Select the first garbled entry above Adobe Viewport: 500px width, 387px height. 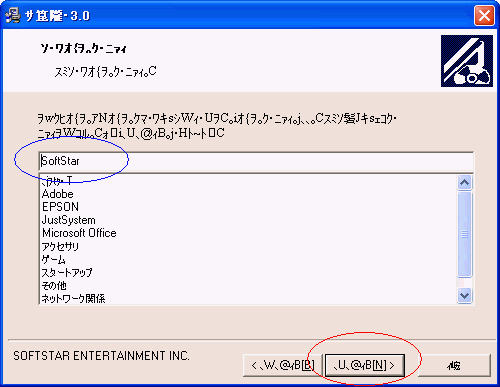56,181
